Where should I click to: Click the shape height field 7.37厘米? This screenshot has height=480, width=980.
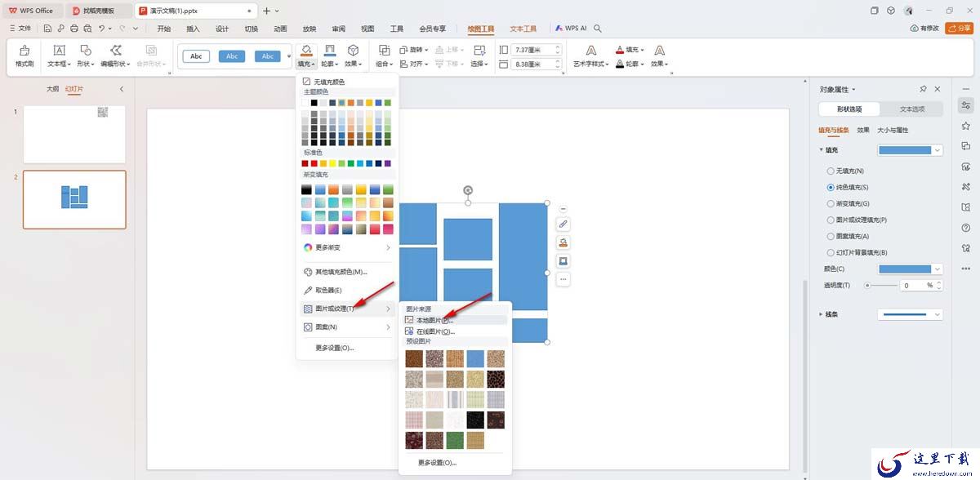[x=537, y=50]
